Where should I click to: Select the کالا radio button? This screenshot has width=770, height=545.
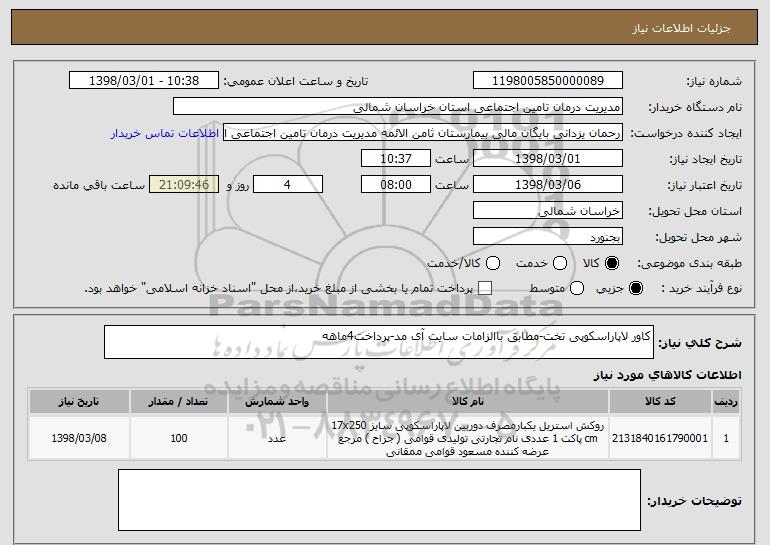coord(612,263)
